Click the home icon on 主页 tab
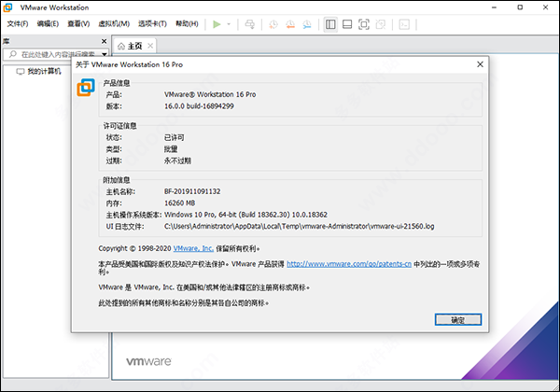 (x=121, y=46)
